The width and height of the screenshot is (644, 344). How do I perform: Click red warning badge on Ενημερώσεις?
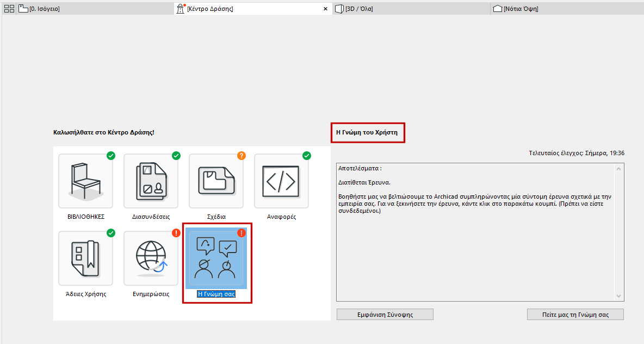click(x=176, y=233)
